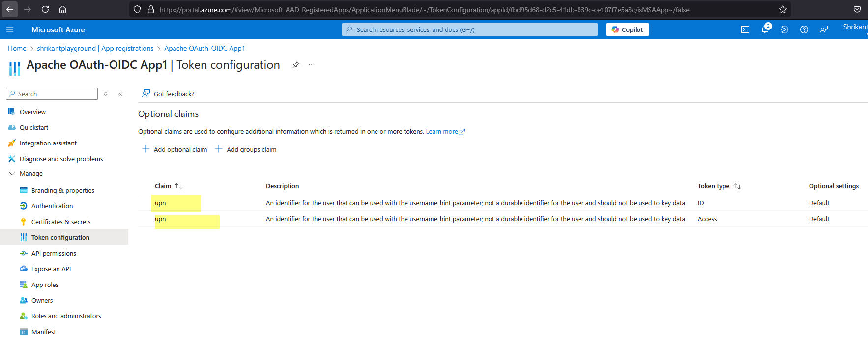Image resolution: width=868 pixels, height=343 pixels.
Task: Go to browser home page icon
Action: [63, 9]
